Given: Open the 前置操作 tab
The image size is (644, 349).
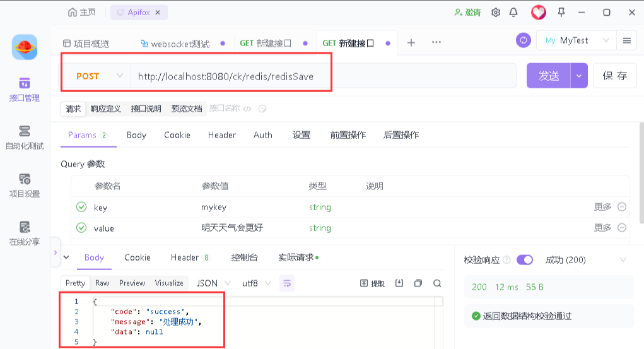Looking at the screenshot, I should (348, 135).
